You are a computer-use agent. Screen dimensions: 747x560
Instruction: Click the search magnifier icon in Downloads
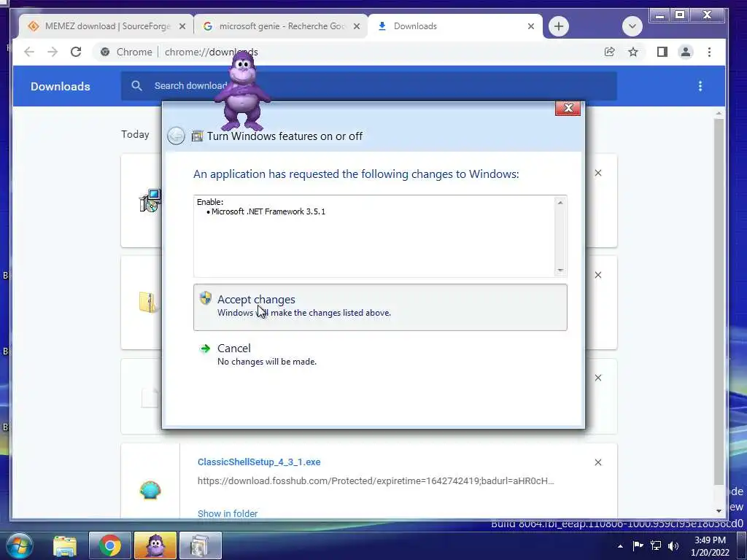[136, 86]
